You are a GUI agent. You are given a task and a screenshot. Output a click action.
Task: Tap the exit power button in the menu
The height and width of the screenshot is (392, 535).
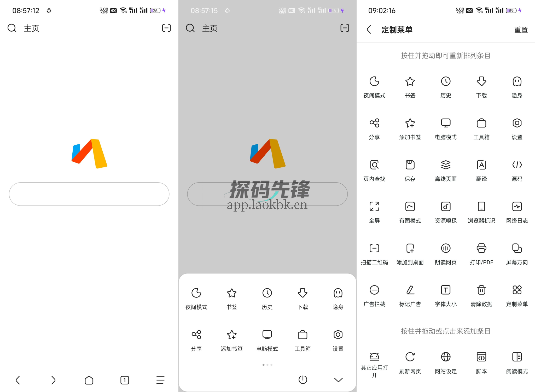pos(303,380)
